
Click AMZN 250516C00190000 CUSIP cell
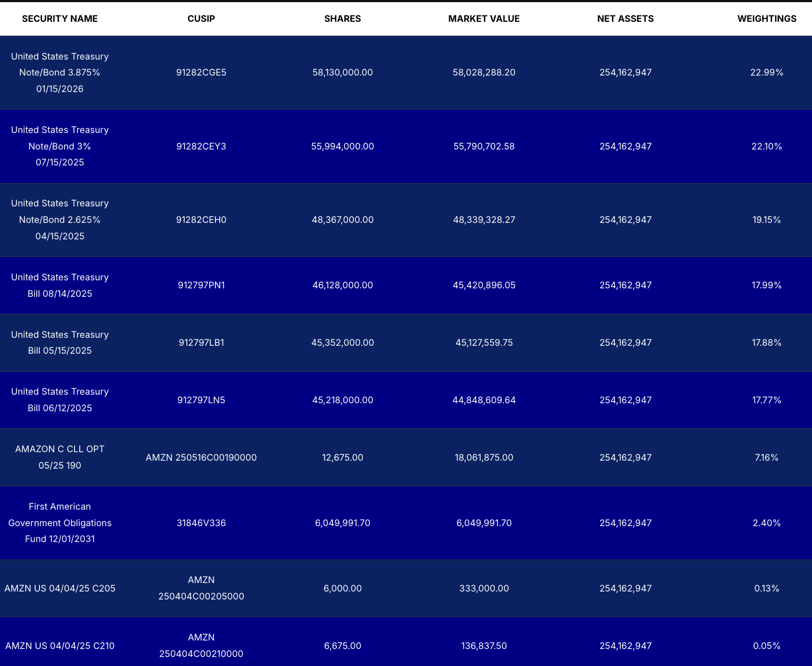pos(201,457)
